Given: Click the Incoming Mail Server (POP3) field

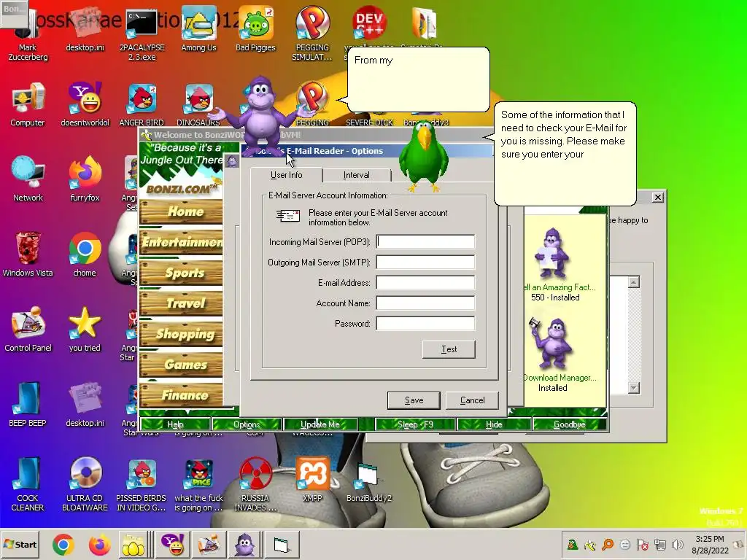Looking at the screenshot, I should [x=425, y=241].
